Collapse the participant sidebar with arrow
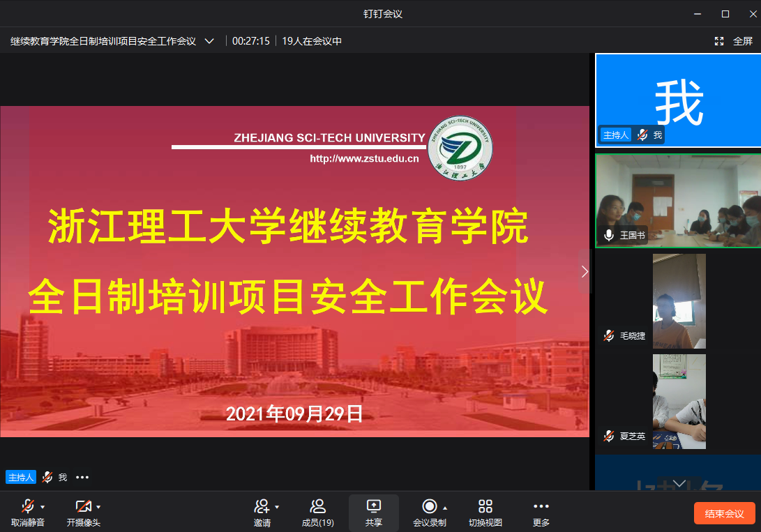This screenshot has width=761, height=532. click(585, 272)
